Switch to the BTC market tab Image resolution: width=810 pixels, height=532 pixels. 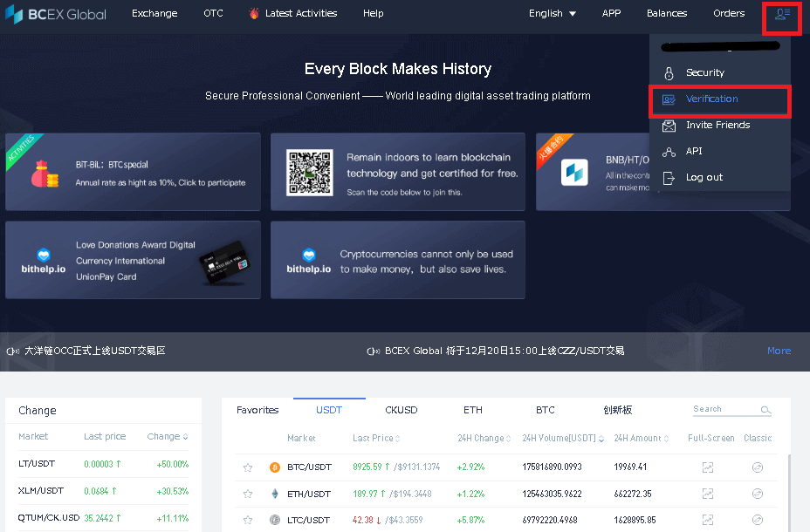click(545, 410)
